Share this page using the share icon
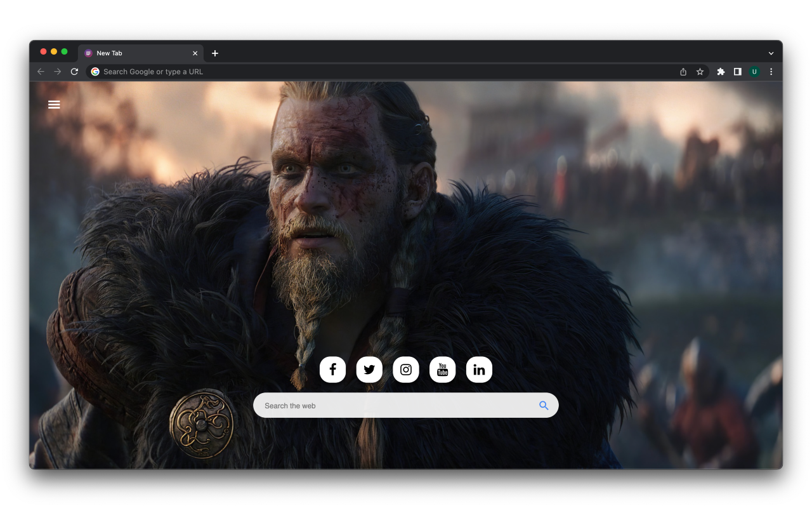Viewport: 812px width, 508px height. point(683,72)
